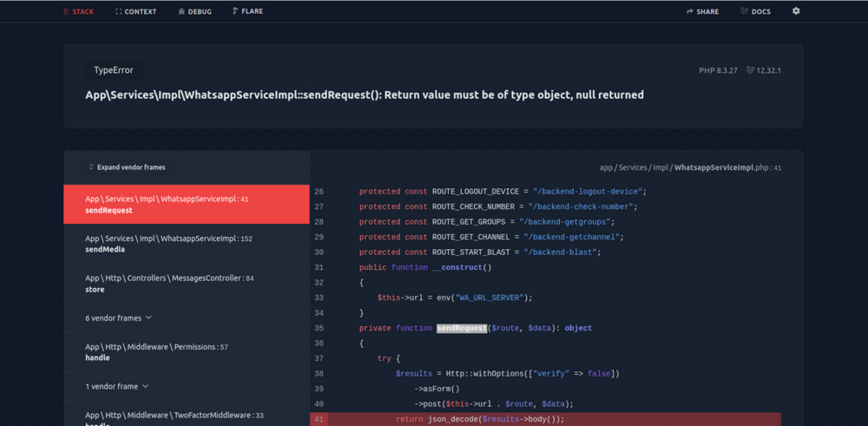The height and width of the screenshot is (426, 868).
Task: Switch to the Context tab
Action: click(x=140, y=12)
